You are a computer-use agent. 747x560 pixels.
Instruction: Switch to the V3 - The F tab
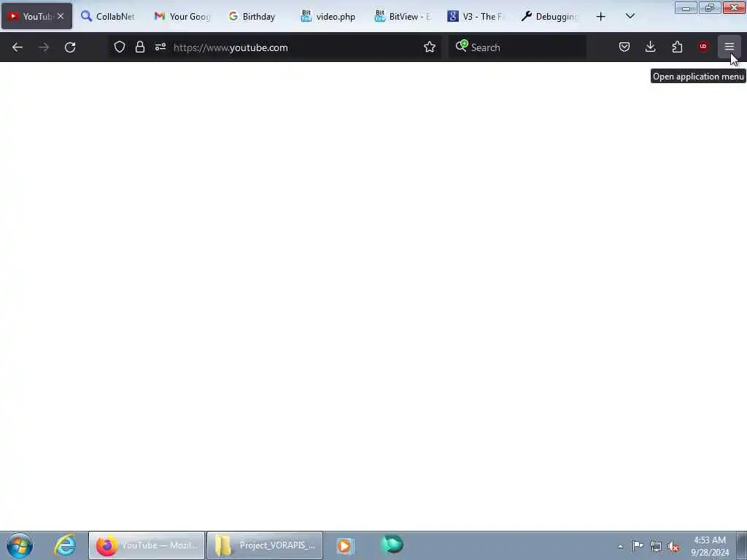(476, 16)
